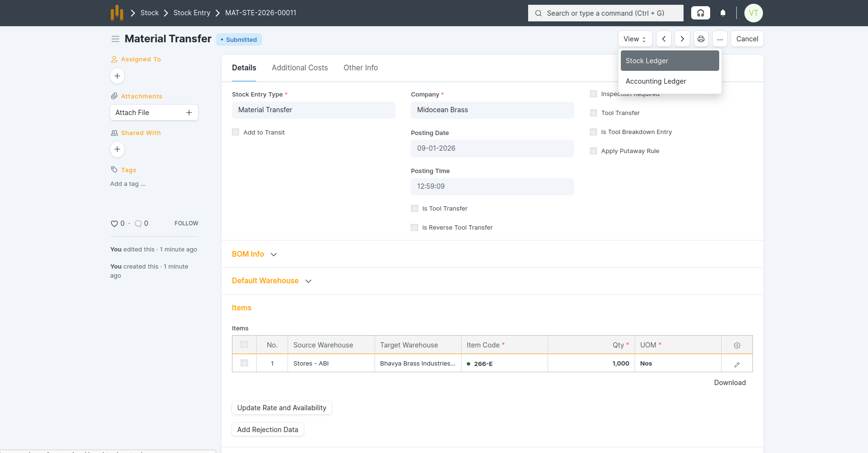Open Items table settings gear
The width and height of the screenshot is (868, 453).
pos(737,346)
